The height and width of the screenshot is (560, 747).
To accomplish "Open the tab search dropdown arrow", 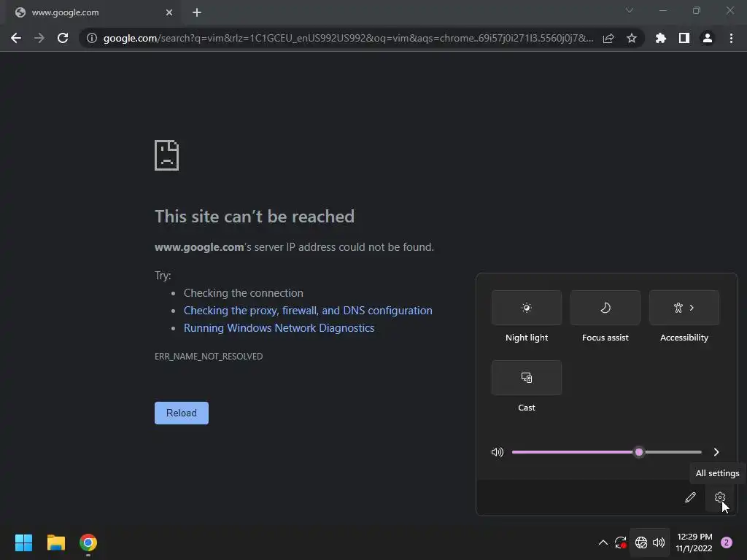I will pyautogui.click(x=630, y=10).
